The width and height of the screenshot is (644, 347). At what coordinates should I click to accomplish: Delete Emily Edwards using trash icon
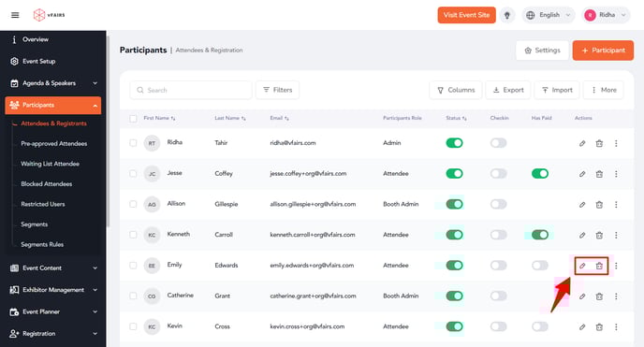coord(599,266)
